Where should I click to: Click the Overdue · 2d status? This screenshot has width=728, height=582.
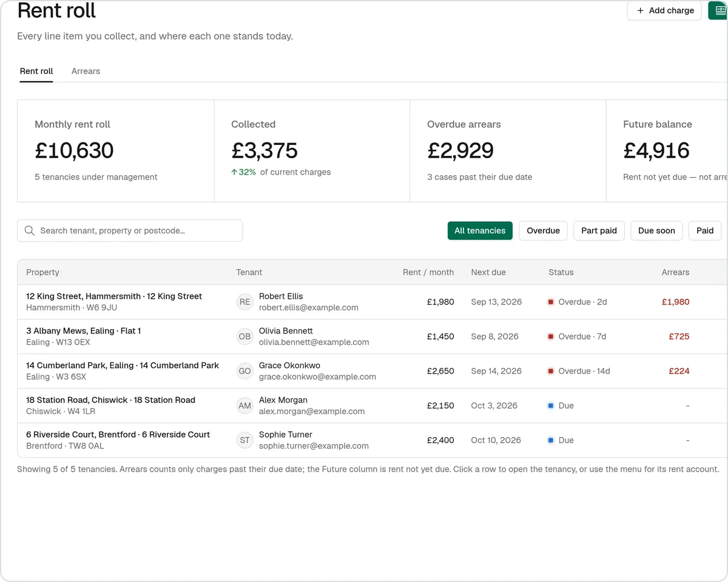tap(578, 302)
